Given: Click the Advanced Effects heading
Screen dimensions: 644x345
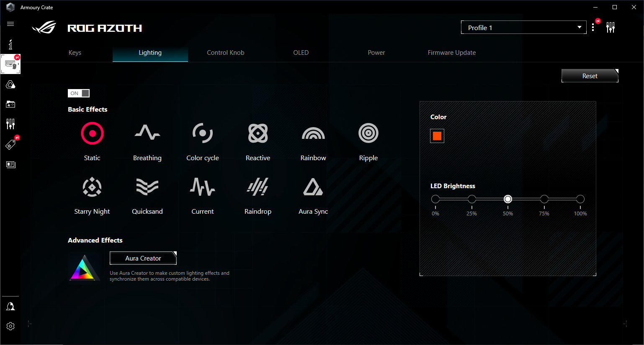Looking at the screenshot, I should [95, 240].
